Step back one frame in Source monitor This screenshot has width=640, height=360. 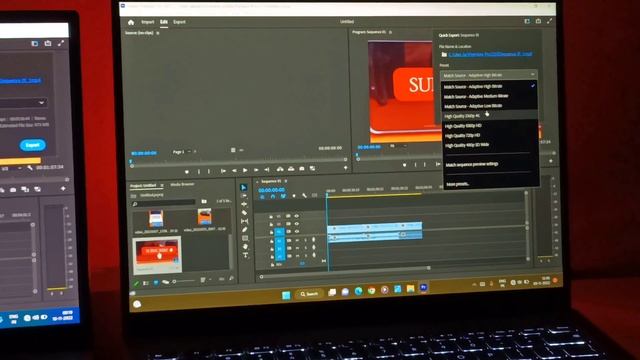[x=234, y=170]
